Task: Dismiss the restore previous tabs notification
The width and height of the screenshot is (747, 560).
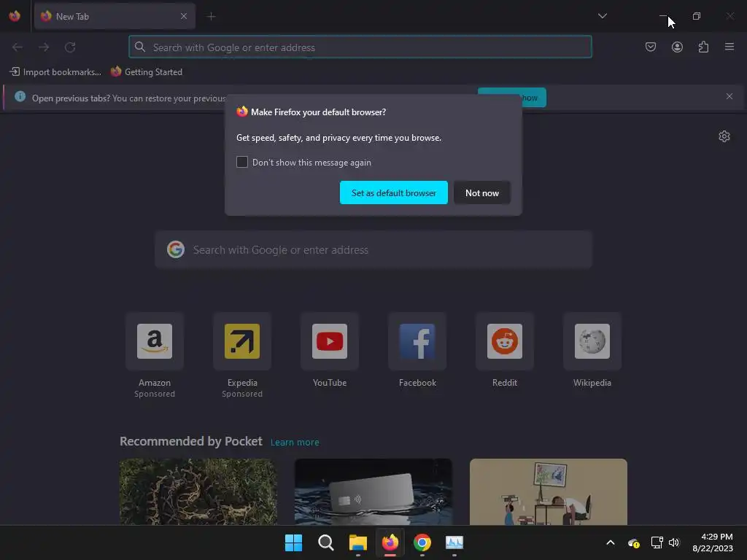Action: pos(729,97)
